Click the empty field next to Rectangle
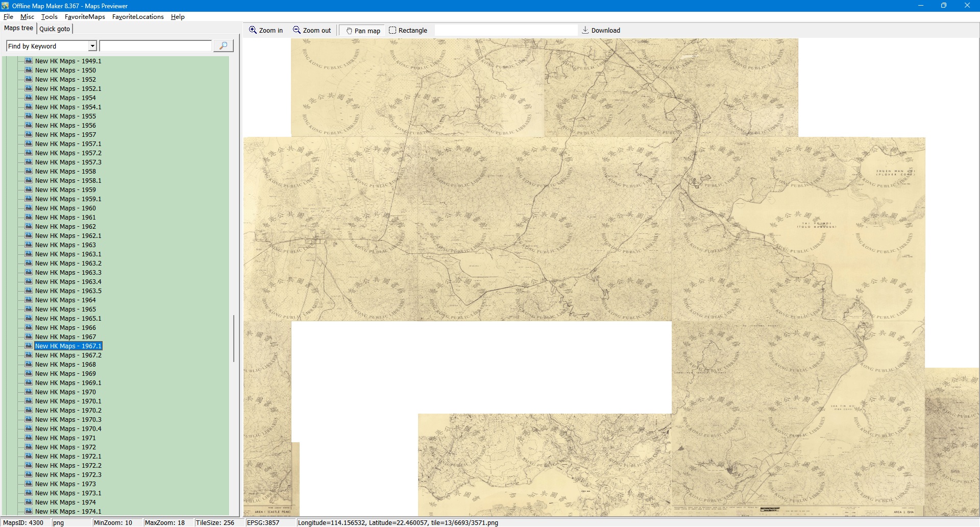This screenshot has height=527, width=980. click(505, 30)
